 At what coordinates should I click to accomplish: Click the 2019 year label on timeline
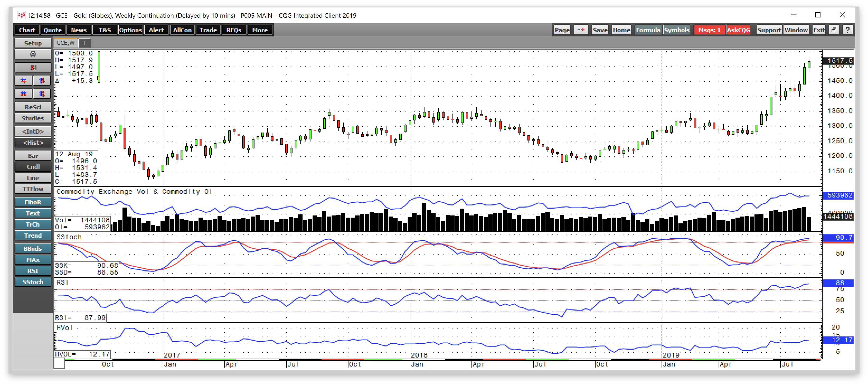(671, 355)
